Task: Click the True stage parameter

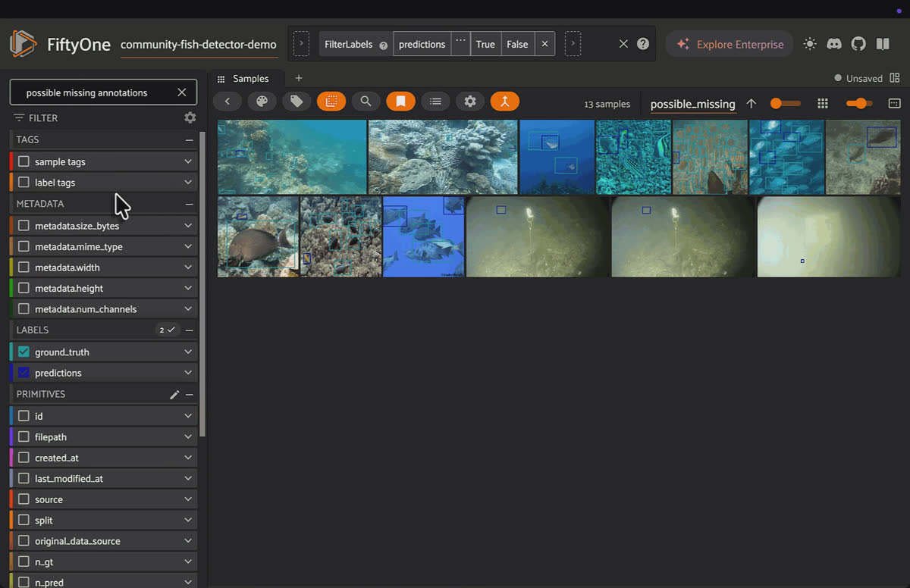Action: (485, 44)
